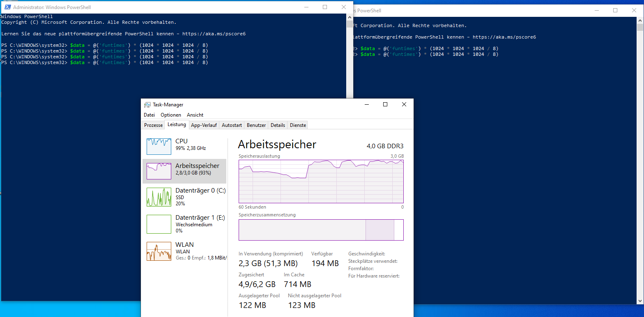Close the Administrator PowerShell window
Image resolution: width=644 pixels, height=317 pixels.
(344, 7)
